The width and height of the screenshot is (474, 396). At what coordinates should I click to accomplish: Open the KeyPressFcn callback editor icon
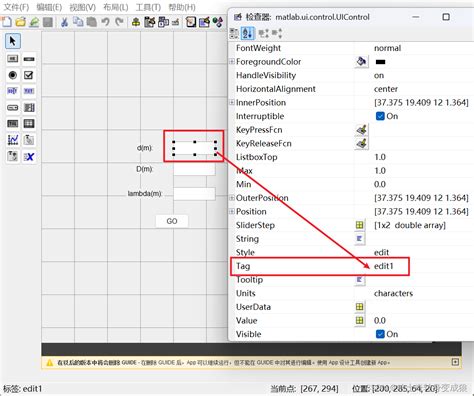[x=362, y=130]
